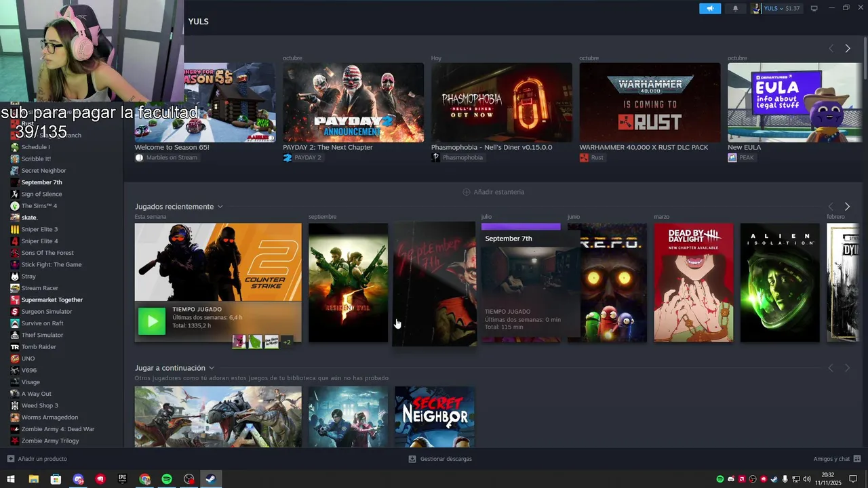Open the Phasmophobia Nell's Diner news tile

point(502,102)
